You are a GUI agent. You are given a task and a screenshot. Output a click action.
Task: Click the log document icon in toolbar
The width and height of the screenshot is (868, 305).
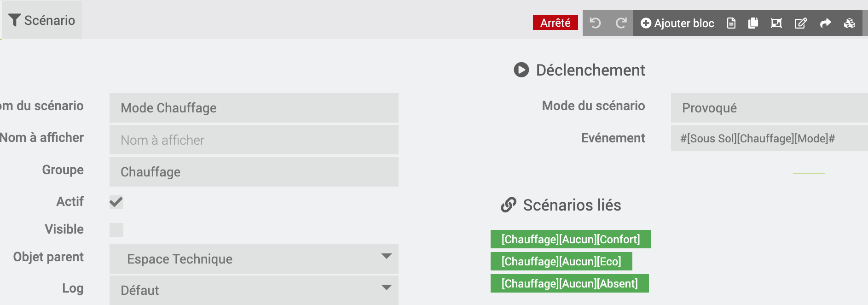[x=731, y=23]
